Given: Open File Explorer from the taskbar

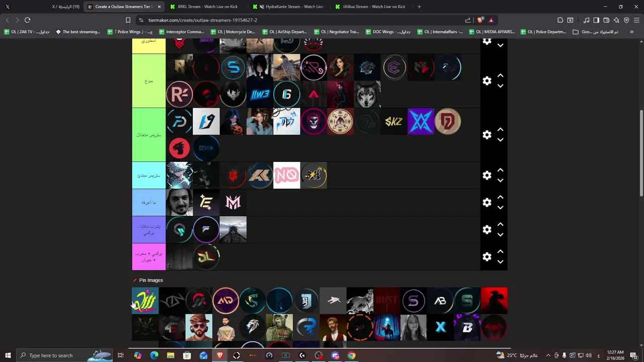Looking at the screenshot, I should click(171, 355).
